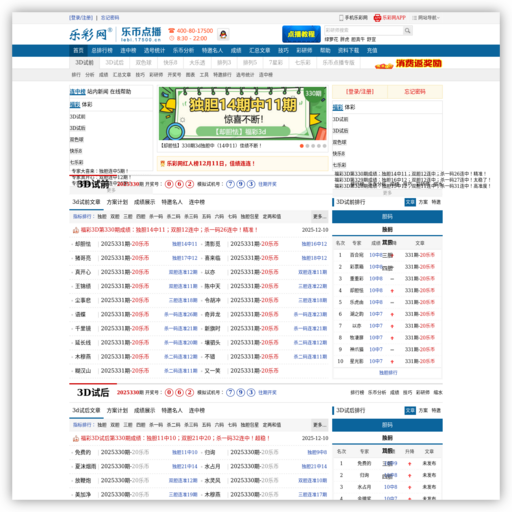
Task: Click red lottery ball 0 in 3D试前
Action: 169,184
